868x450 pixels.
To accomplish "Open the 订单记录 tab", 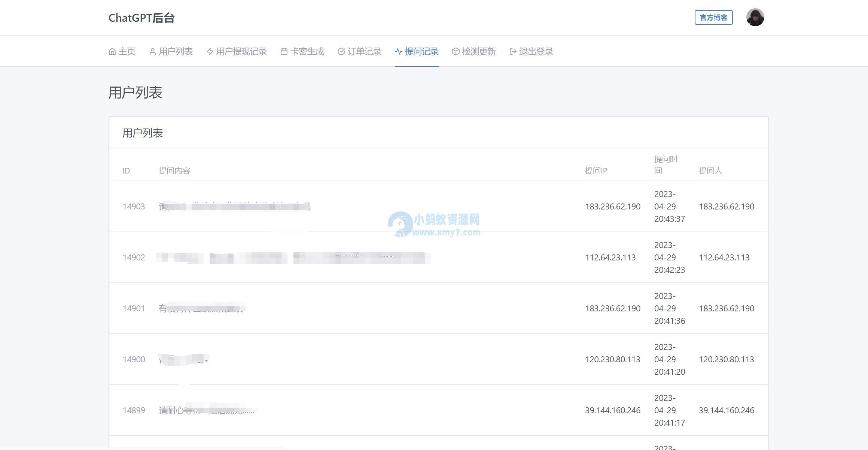I will (x=359, y=51).
